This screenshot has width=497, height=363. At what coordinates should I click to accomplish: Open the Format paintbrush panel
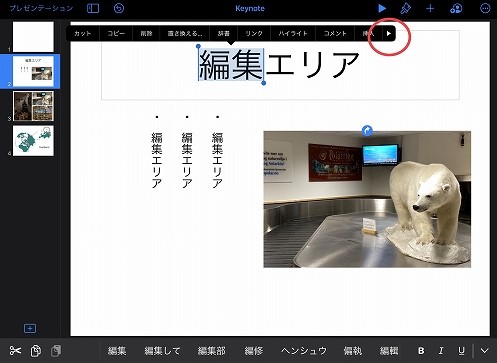point(405,8)
